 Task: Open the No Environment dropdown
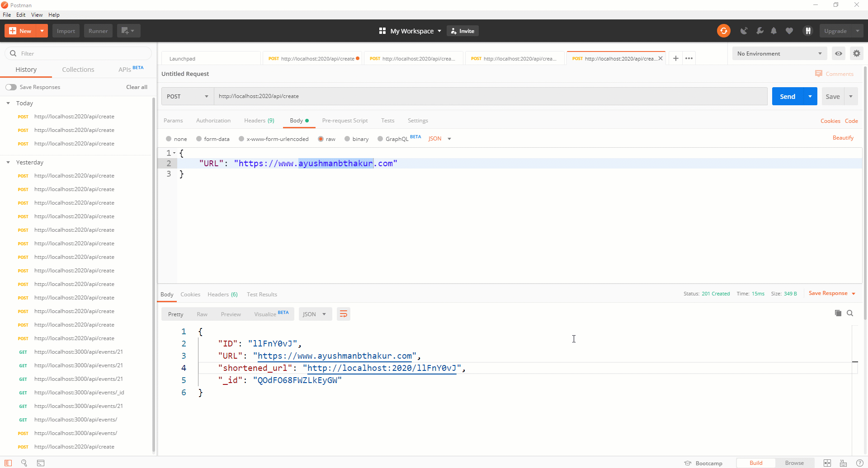(x=779, y=53)
